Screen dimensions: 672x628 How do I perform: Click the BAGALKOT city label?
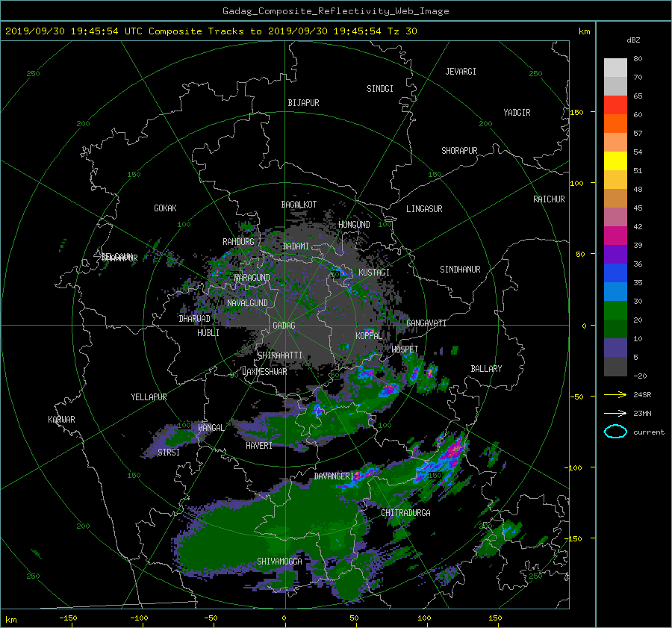pos(299,205)
